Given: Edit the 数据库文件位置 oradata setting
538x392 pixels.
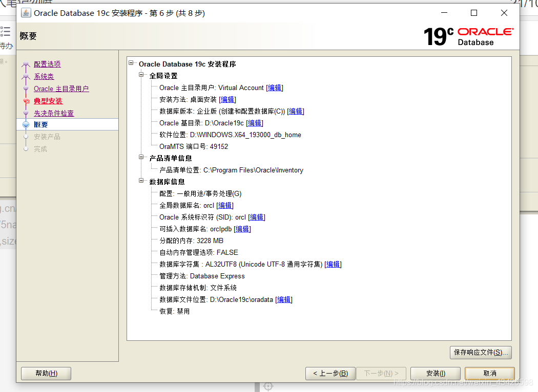Looking at the screenshot, I should click(284, 299).
